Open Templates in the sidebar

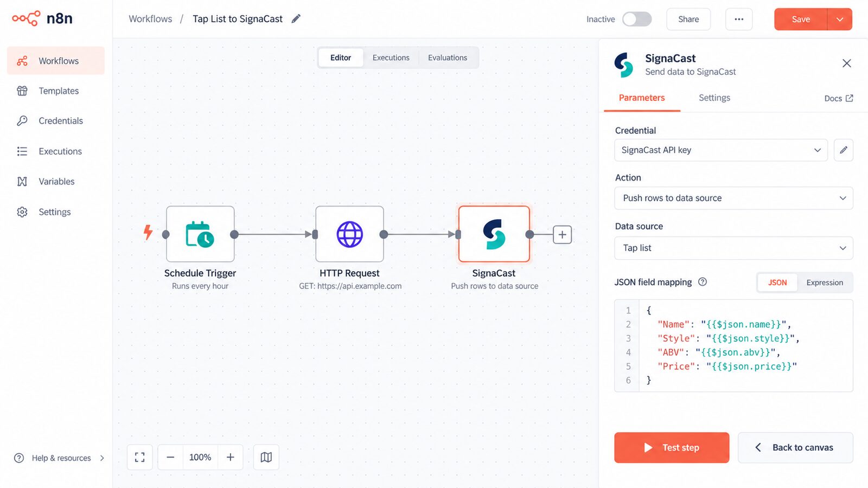pyautogui.click(x=56, y=91)
